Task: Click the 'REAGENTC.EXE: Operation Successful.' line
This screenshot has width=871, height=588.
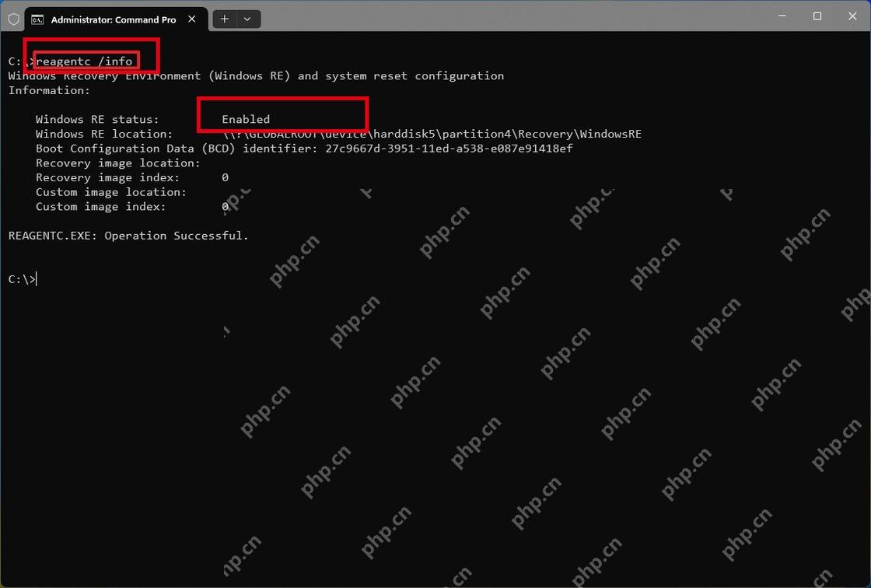Action: coord(128,236)
